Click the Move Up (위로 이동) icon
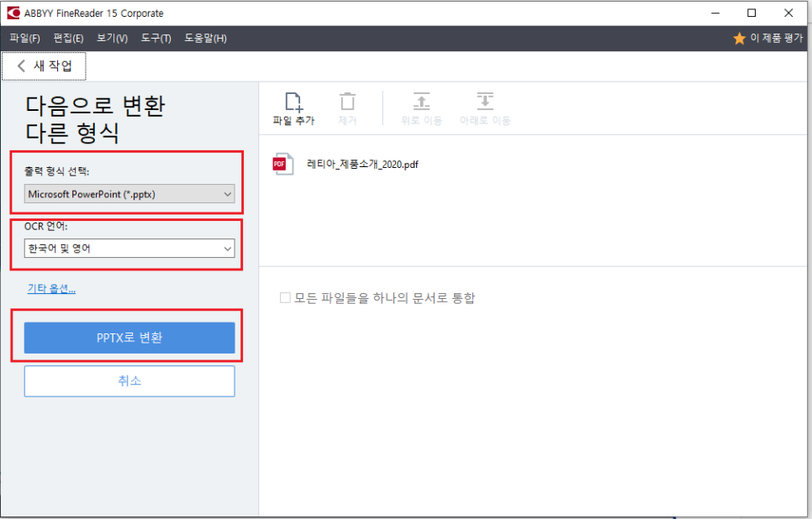812x519 pixels. (421, 102)
